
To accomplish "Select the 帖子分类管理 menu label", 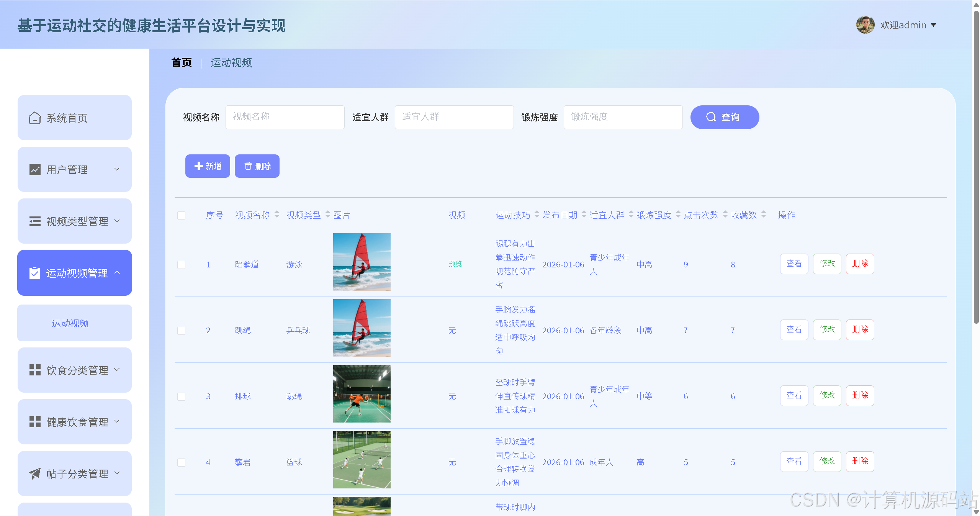I will [x=77, y=473].
